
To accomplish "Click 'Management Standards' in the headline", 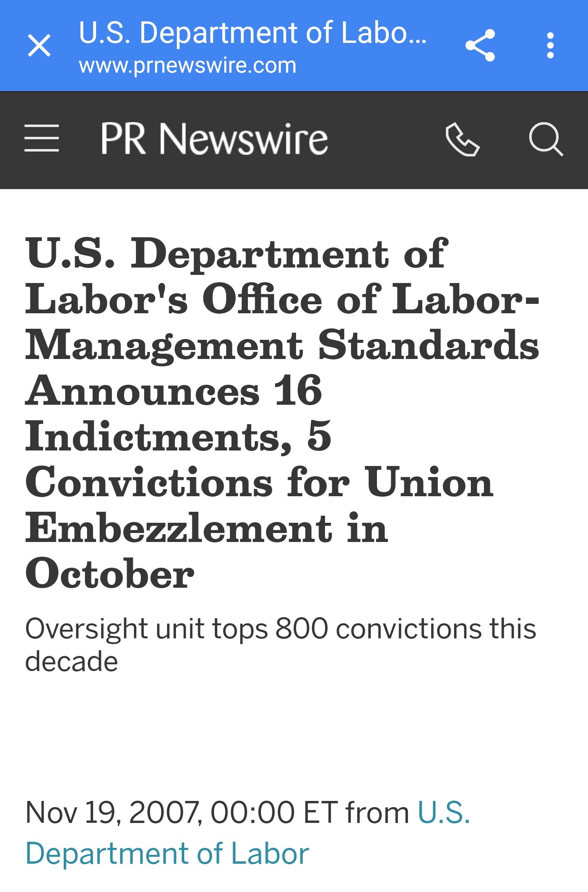I will coord(282,345).
